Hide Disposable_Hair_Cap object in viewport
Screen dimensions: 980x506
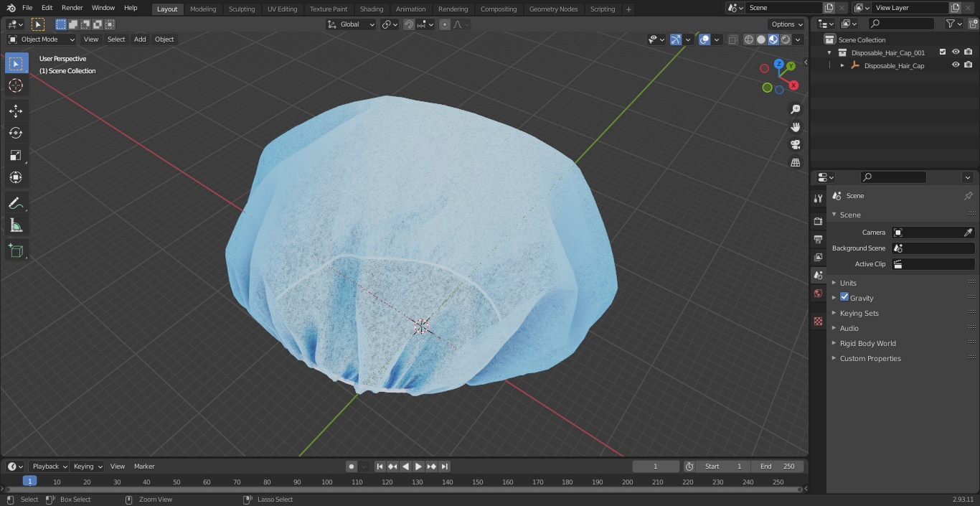pos(956,65)
